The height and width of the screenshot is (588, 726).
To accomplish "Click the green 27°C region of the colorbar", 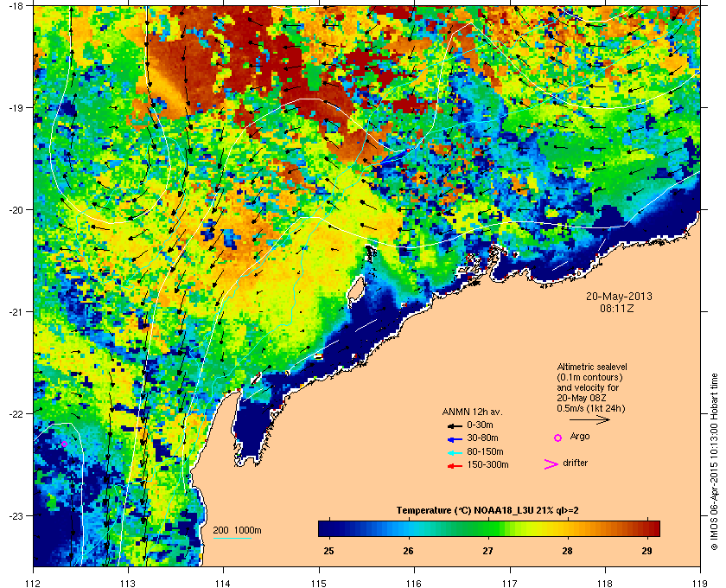I will point(488,528).
